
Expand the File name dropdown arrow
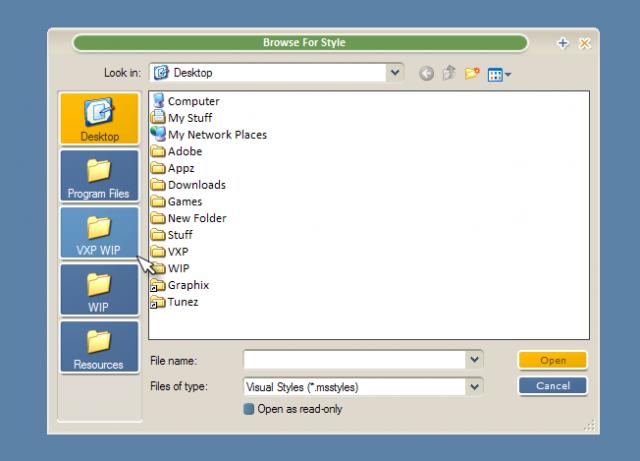(x=474, y=360)
